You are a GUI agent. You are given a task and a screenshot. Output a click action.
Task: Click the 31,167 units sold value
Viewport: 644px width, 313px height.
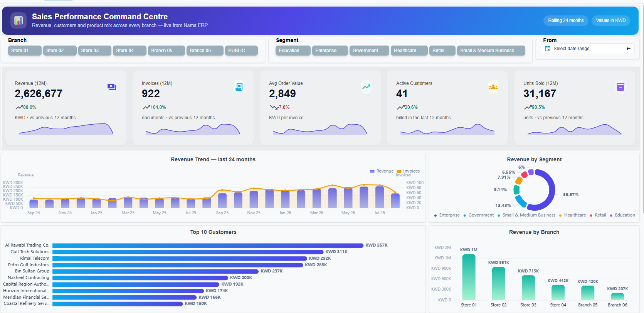[x=540, y=94]
